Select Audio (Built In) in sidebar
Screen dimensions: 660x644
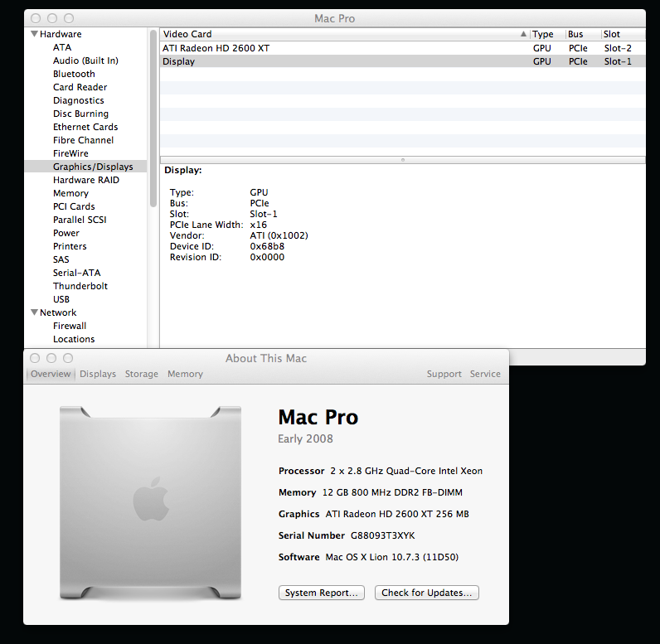(85, 61)
